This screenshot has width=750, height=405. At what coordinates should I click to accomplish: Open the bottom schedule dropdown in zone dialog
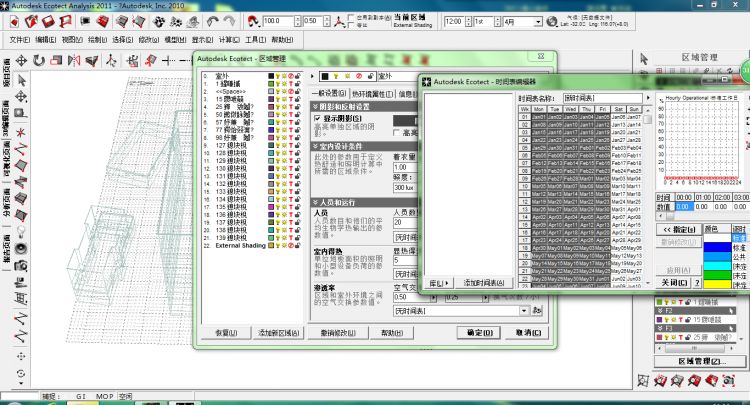point(524,311)
